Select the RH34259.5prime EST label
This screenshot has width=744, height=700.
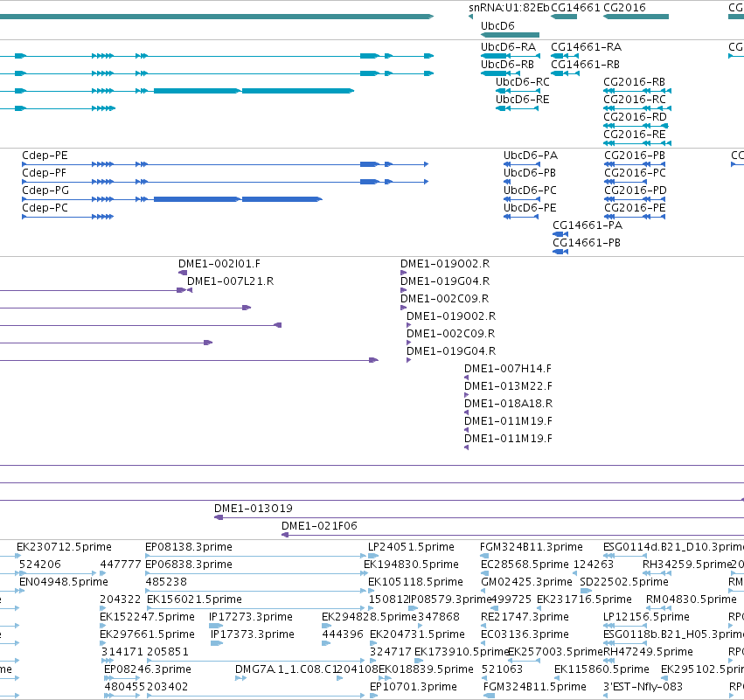687,565
